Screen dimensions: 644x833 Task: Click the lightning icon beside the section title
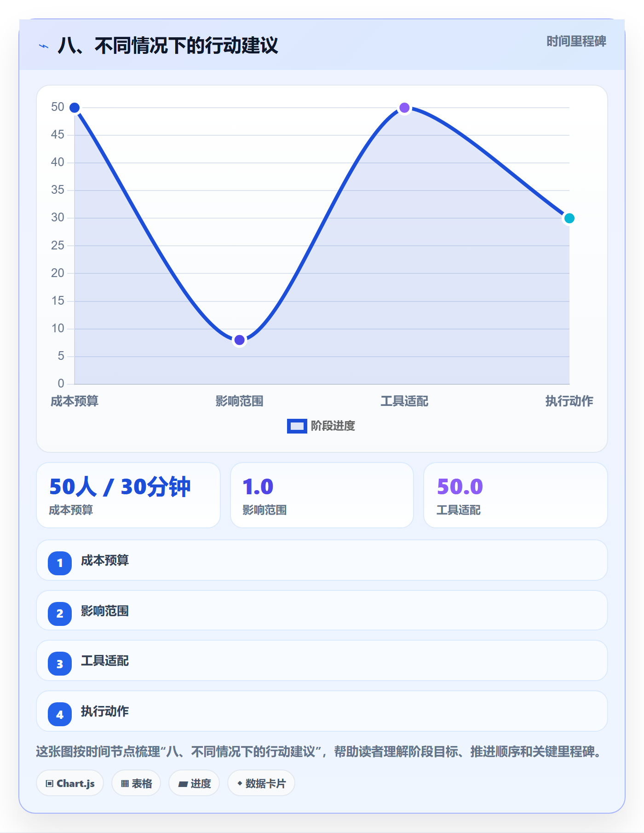pos(44,46)
